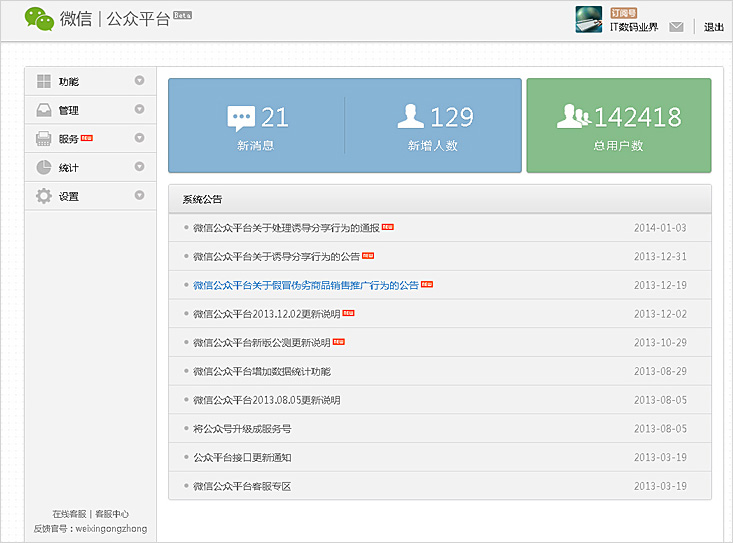
Task: Click the IT数码业界 account name
Action: [x=634, y=27]
